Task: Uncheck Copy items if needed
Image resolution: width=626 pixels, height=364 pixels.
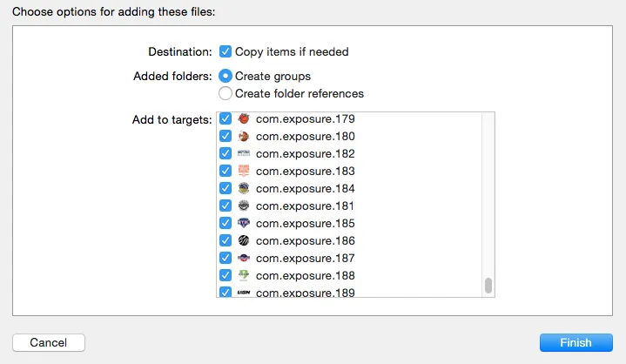Action: click(x=225, y=51)
